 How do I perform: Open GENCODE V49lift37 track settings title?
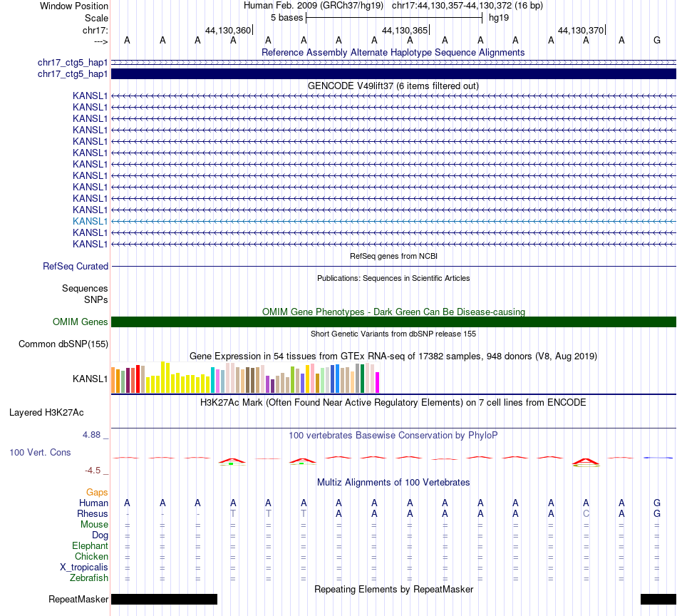click(x=393, y=86)
